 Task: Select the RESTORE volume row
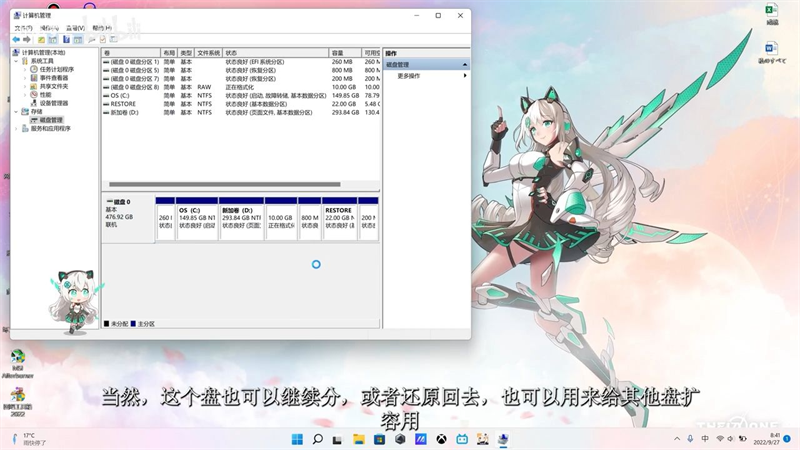(241, 104)
